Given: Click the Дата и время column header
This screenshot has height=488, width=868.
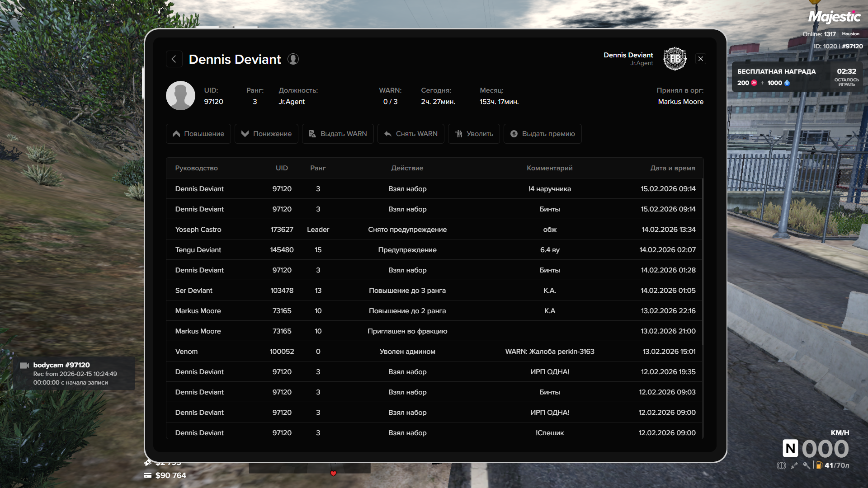Looking at the screenshot, I should [672, 168].
